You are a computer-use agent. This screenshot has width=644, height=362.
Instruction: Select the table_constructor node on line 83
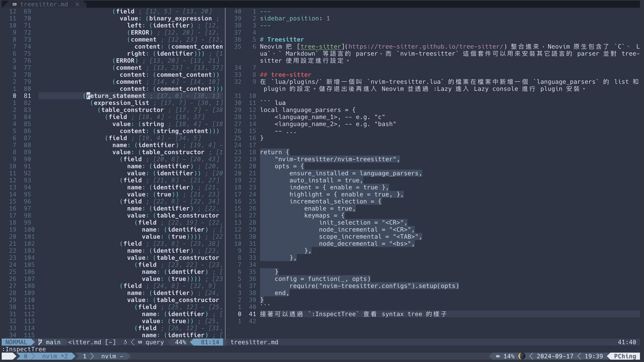point(132,110)
